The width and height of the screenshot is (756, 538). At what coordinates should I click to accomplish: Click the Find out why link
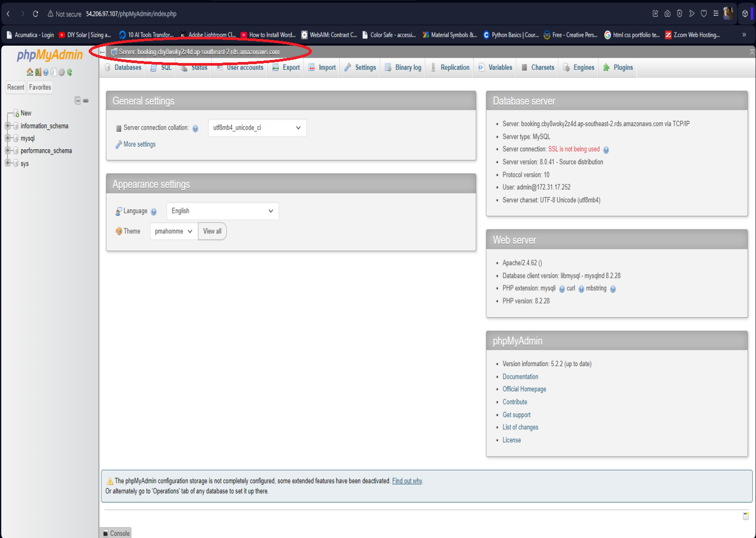pos(407,481)
